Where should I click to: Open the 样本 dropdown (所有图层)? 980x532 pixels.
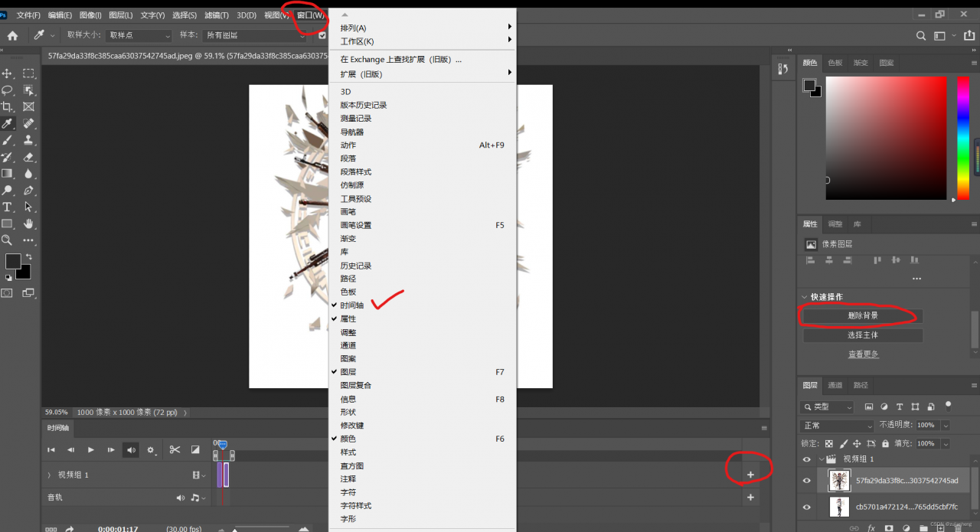tap(256, 35)
